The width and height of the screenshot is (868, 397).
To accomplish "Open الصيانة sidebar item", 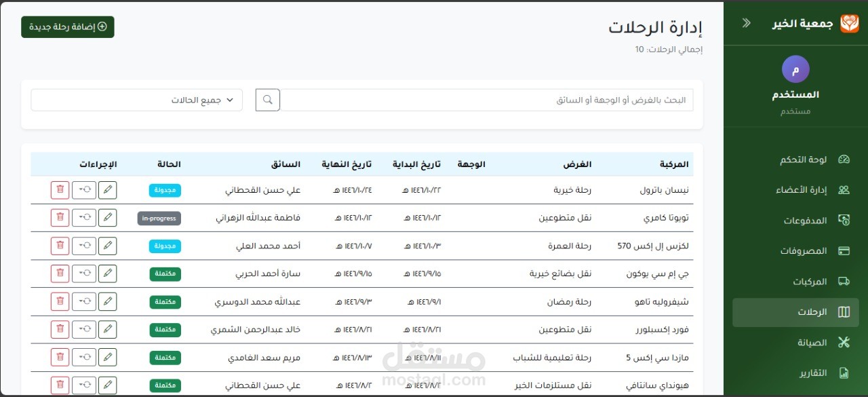I will tap(795, 343).
